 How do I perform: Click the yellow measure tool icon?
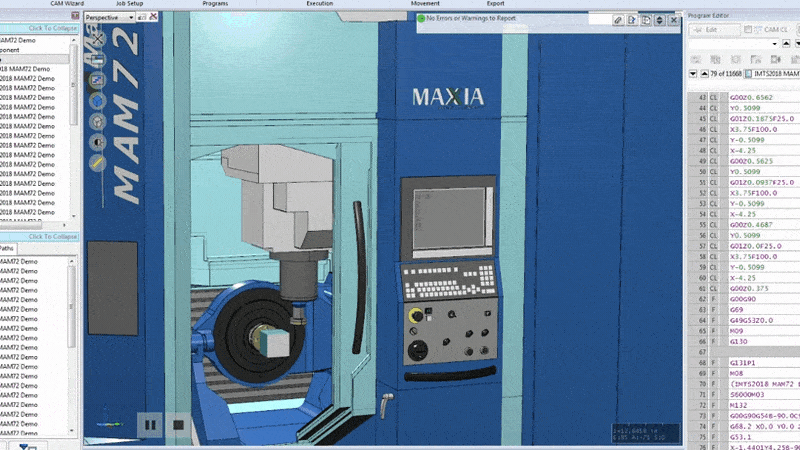pyautogui.click(x=97, y=161)
